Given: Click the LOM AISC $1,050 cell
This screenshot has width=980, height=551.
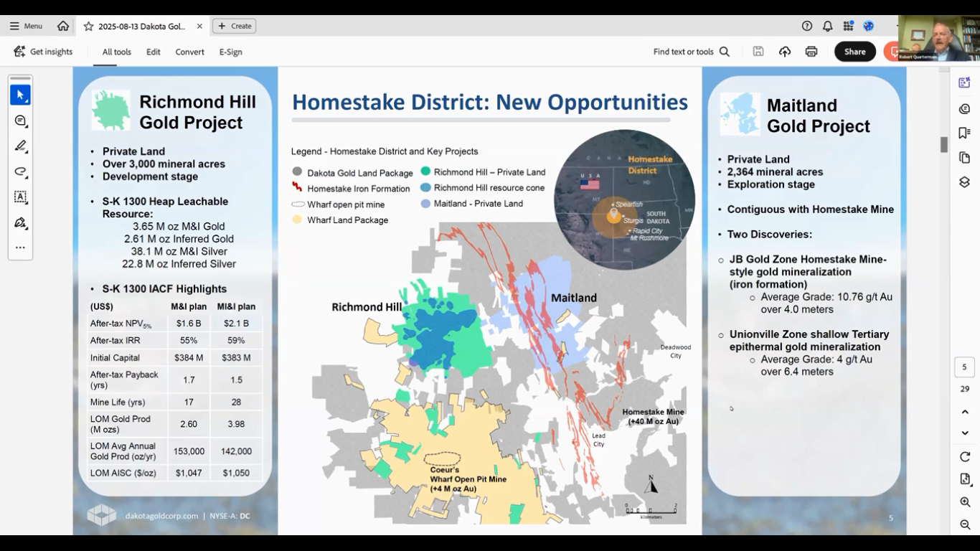Looking at the screenshot, I should coord(236,473).
